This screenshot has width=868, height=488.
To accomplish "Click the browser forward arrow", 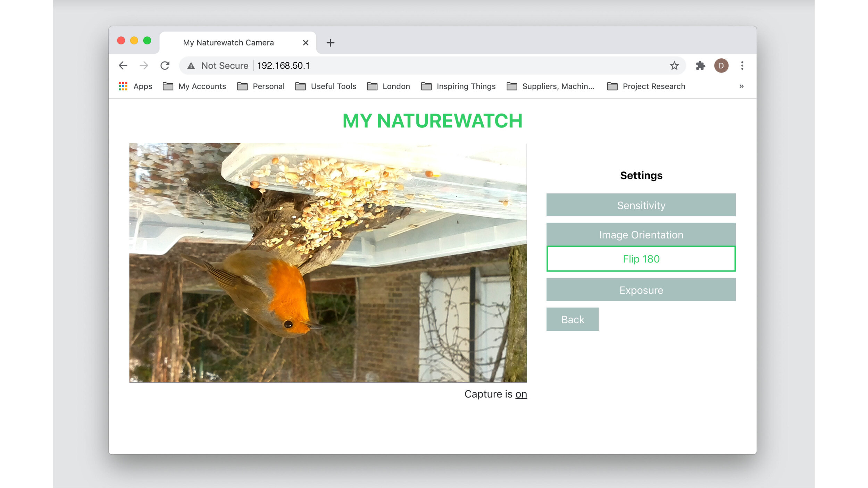I will pyautogui.click(x=144, y=66).
